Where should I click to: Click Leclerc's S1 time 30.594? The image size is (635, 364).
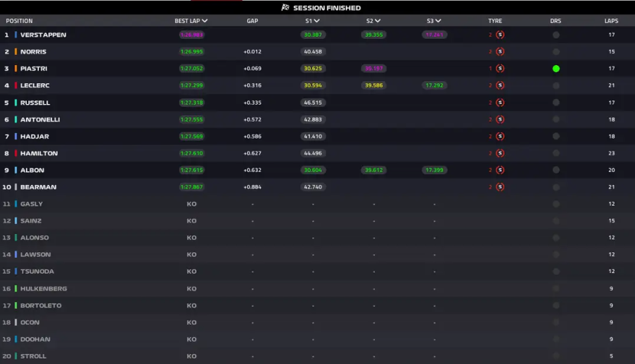coord(313,86)
